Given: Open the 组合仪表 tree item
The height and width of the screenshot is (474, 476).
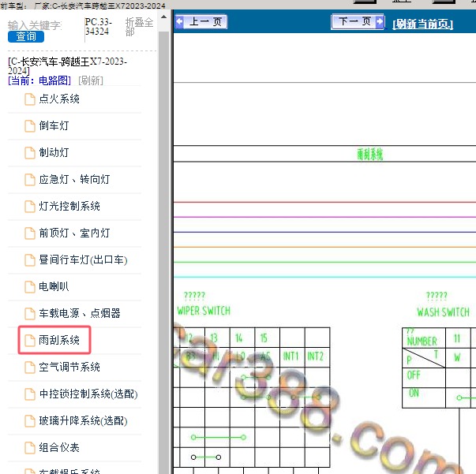Looking at the screenshot, I should click(59, 447).
